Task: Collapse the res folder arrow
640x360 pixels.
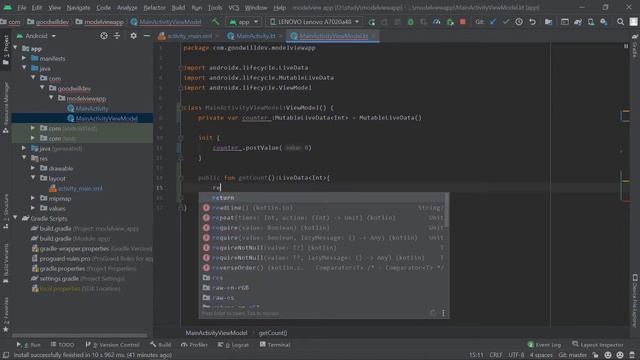Action: (x=24, y=158)
